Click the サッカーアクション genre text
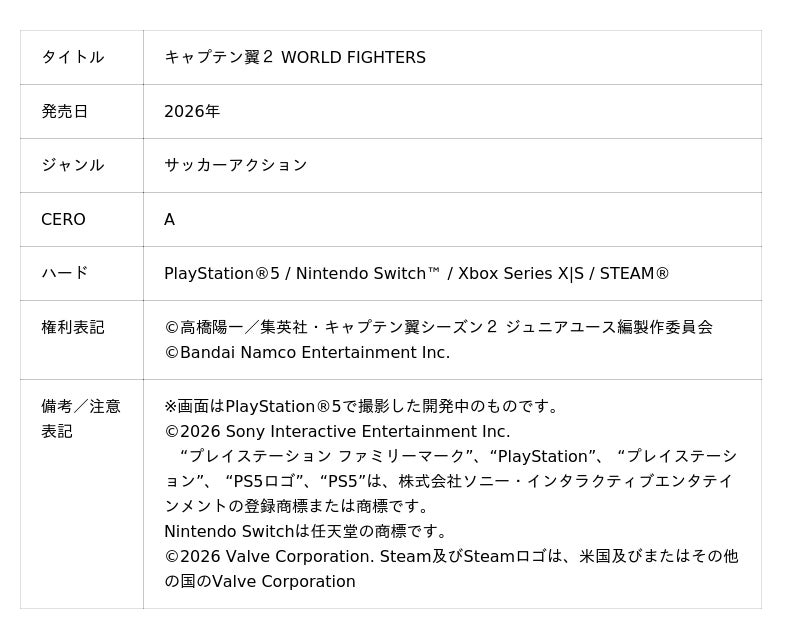800x639 pixels. click(x=236, y=166)
